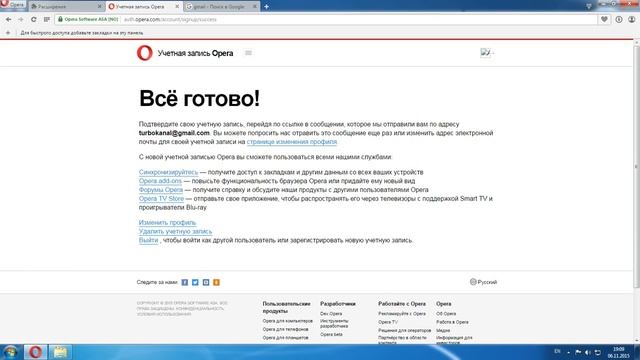The width and height of the screenshot is (640, 360).
Task: Open footer link Dev.Opera
Action: click(331, 314)
